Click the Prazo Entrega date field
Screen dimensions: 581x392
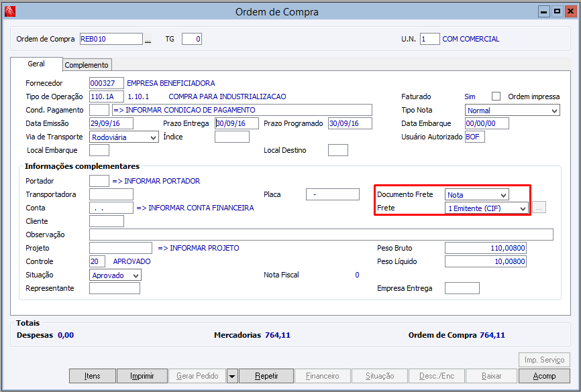(x=237, y=123)
